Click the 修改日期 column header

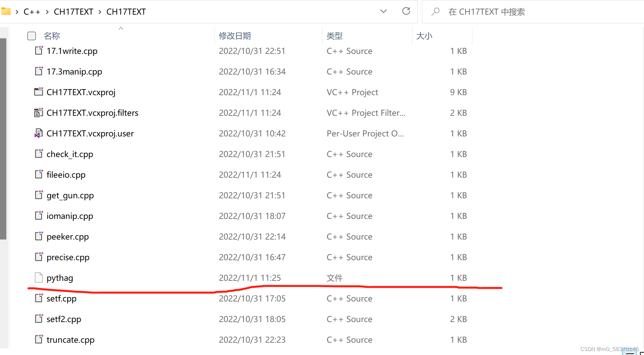pyautogui.click(x=235, y=36)
